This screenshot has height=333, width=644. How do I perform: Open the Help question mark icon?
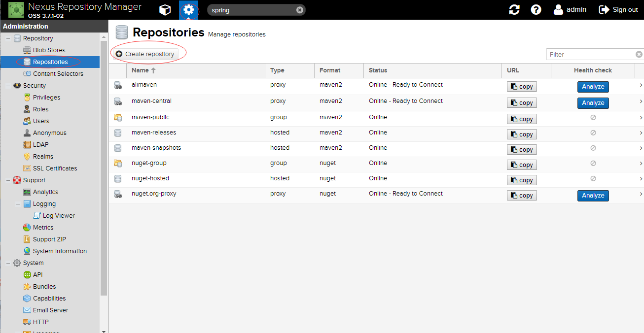tap(536, 10)
